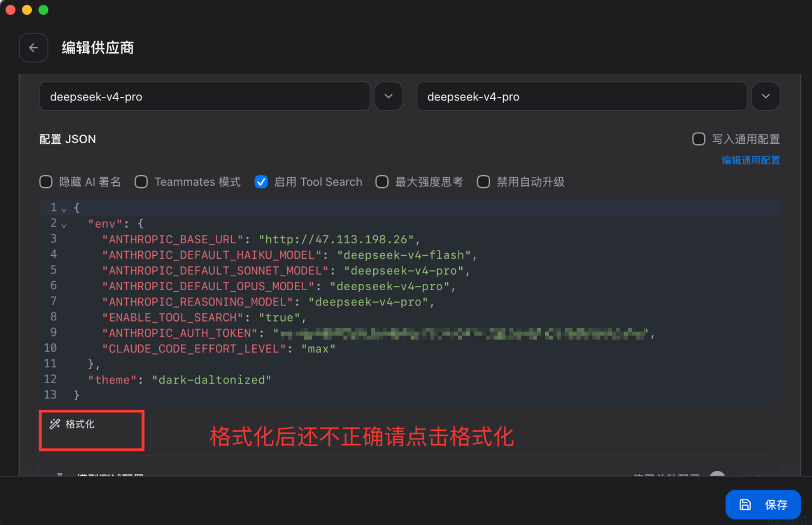Click the floppy disk save icon
The image size is (812, 525).
[745, 504]
